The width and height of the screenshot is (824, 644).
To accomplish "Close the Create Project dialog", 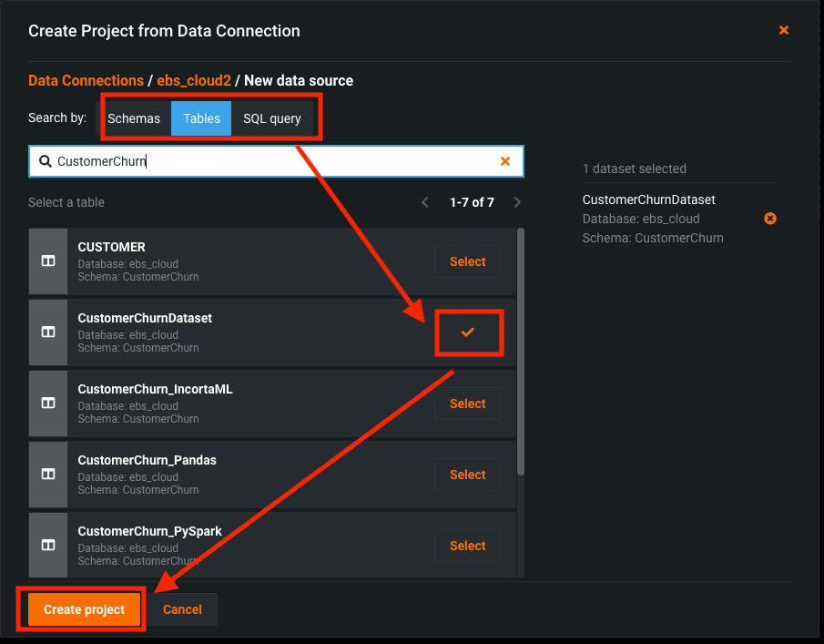I will pyautogui.click(x=783, y=31).
